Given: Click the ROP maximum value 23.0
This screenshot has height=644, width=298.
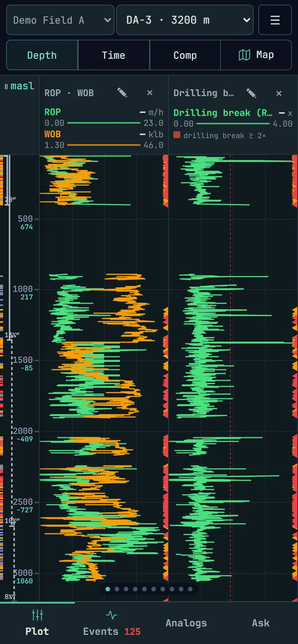Looking at the screenshot, I should (154, 123).
